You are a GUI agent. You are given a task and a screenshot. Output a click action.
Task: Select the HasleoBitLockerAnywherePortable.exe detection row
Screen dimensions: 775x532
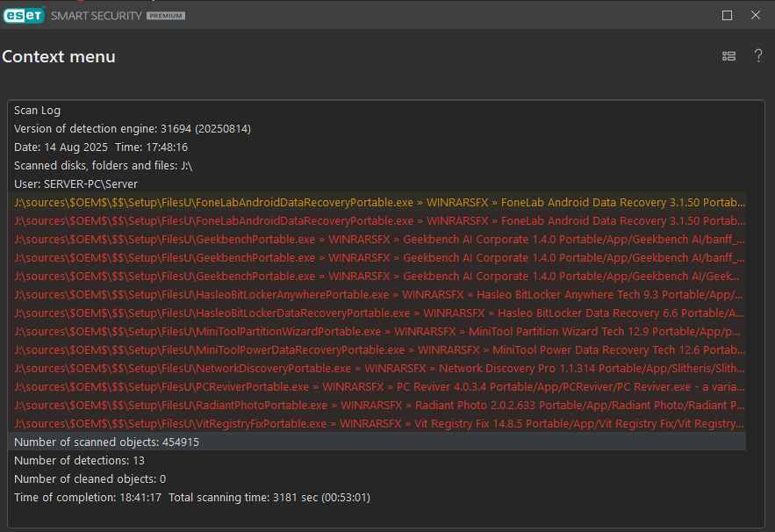pyautogui.click(x=377, y=295)
